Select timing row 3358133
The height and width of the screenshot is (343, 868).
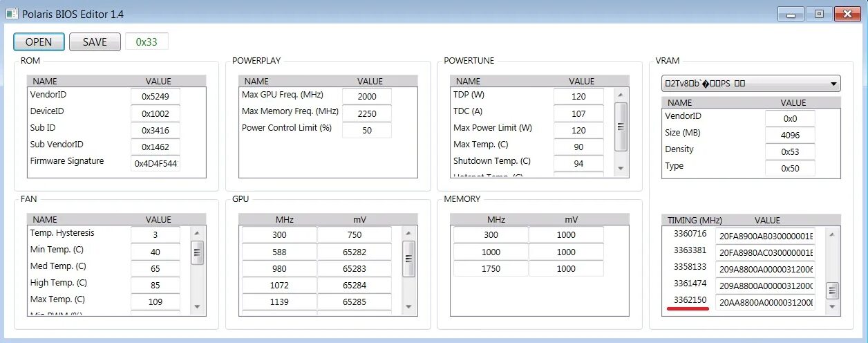tap(690, 267)
